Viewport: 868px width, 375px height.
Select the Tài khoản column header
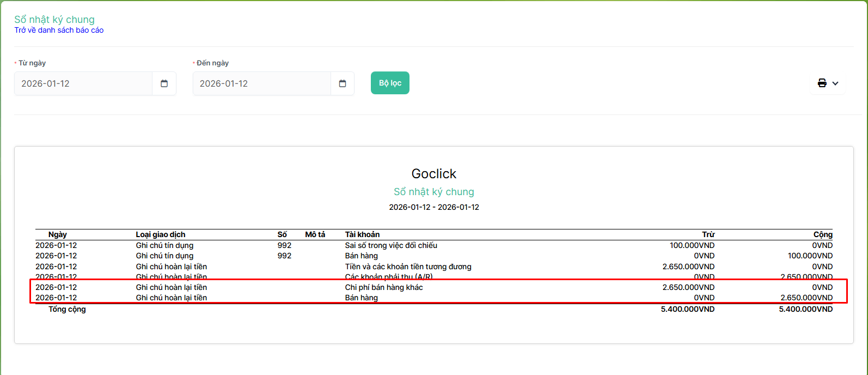(362, 234)
